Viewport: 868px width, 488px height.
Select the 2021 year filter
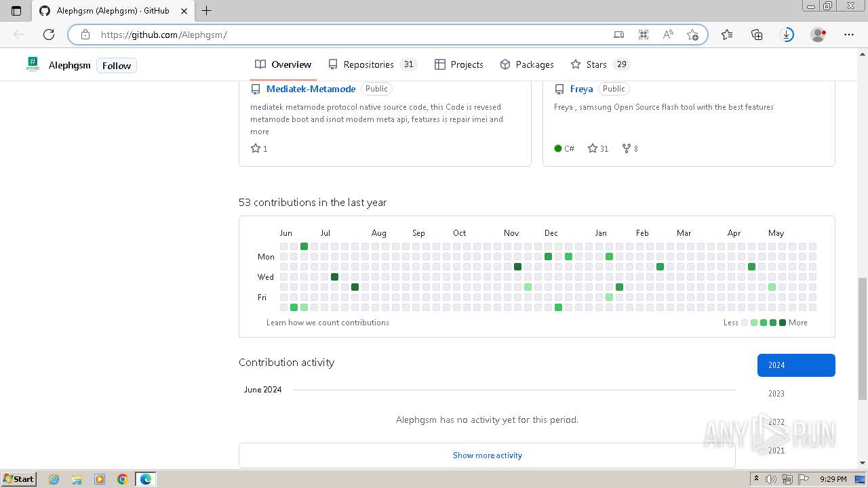tap(796, 451)
